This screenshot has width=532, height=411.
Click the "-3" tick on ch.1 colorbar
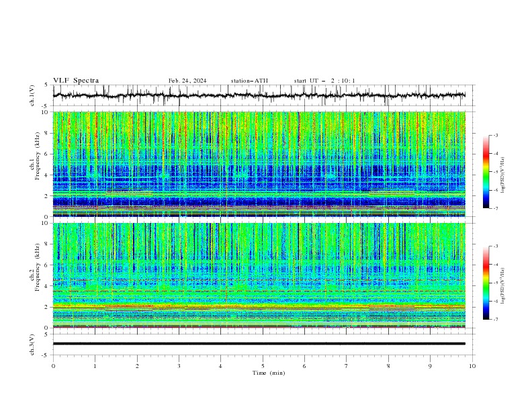(x=495, y=135)
